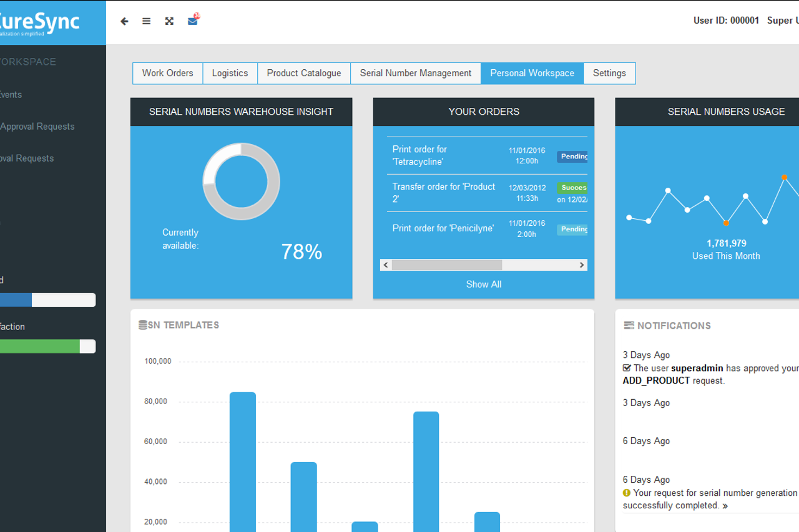Click right arrow of Your Orders scrollbar
This screenshot has width=799, height=532.
pos(582,265)
